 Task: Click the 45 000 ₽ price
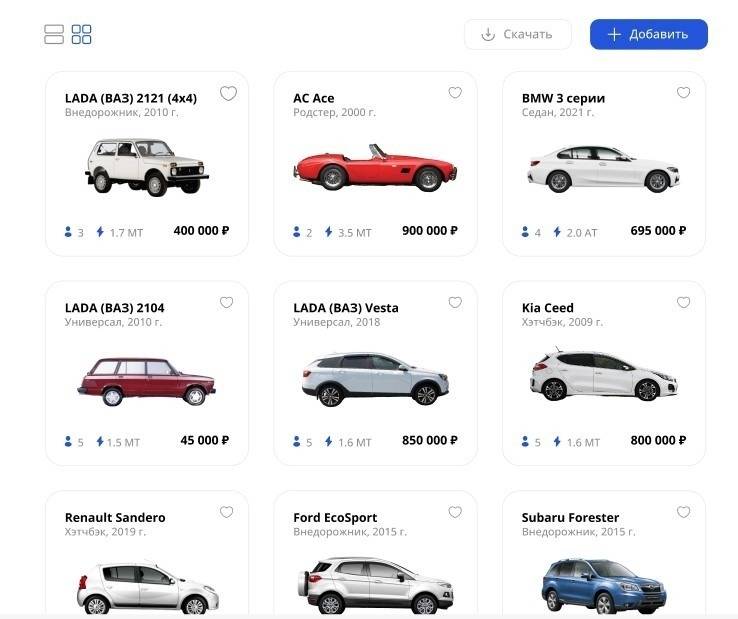(204, 440)
